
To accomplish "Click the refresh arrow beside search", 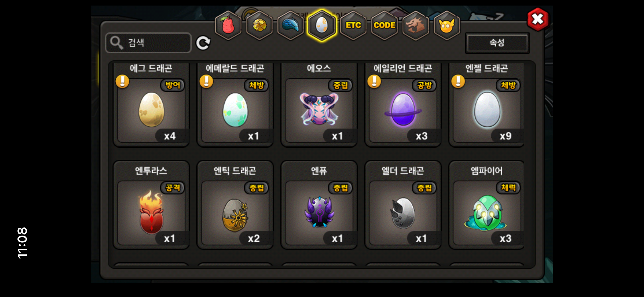I will (x=203, y=43).
